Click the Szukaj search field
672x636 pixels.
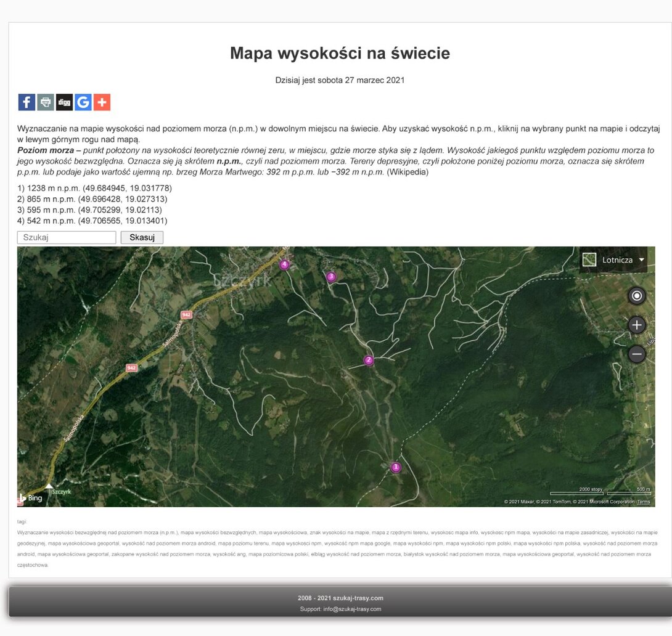pyautogui.click(x=67, y=237)
